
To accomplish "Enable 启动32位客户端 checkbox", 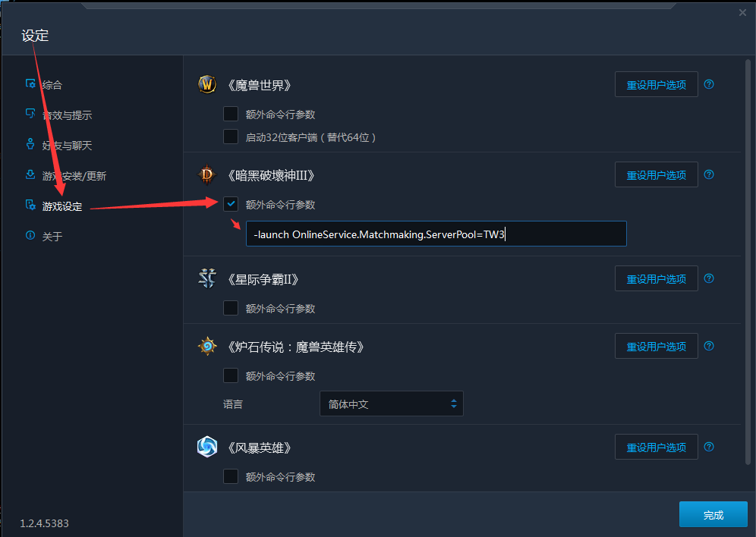I will pyautogui.click(x=231, y=137).
